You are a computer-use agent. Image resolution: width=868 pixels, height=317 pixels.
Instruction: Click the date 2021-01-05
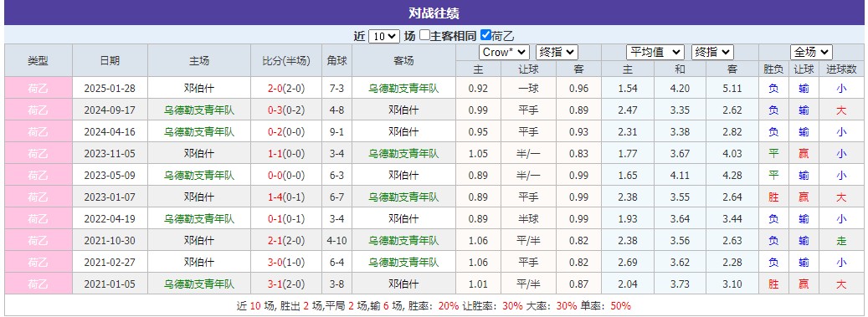click(x=110, y=284)
